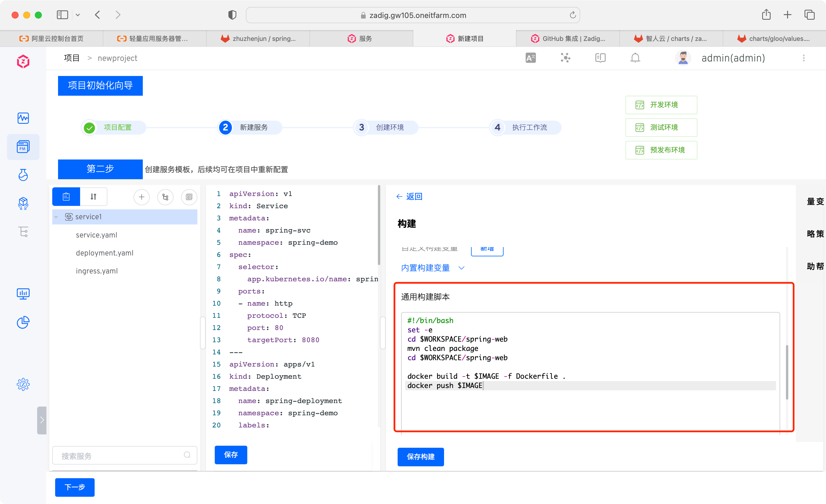Viewport: 826px width, 504px height.
Task: Open ingress.yaml in the service tree
Action: [97, 271]
